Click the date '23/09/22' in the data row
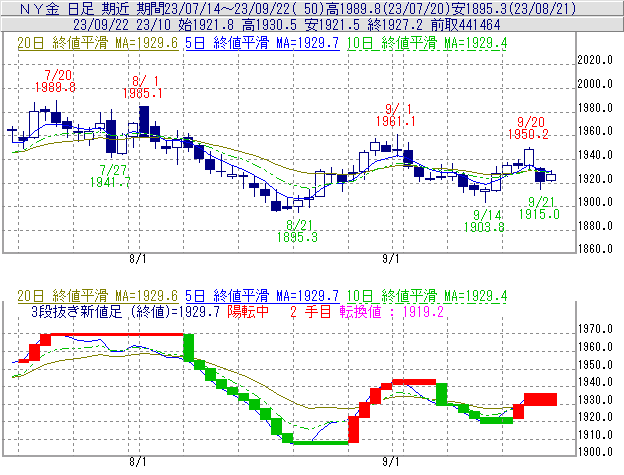This screenshot has width=624, height=475. [x=101, y=25]
